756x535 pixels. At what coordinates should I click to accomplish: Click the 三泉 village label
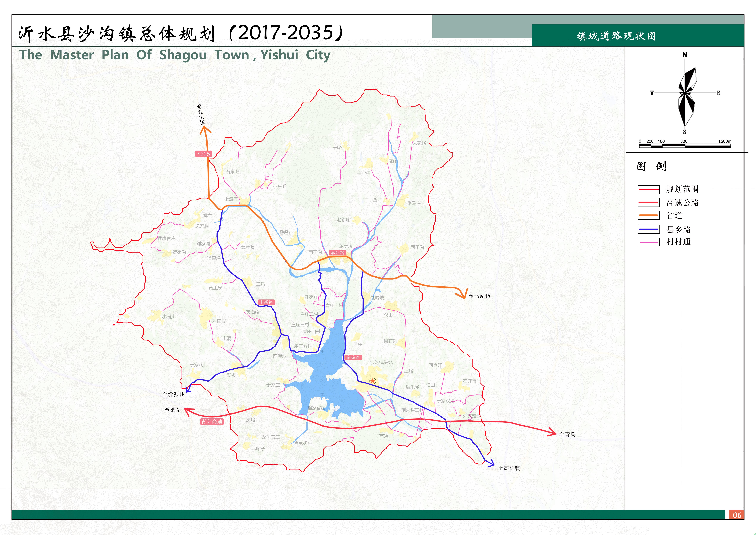pos(260,284)
